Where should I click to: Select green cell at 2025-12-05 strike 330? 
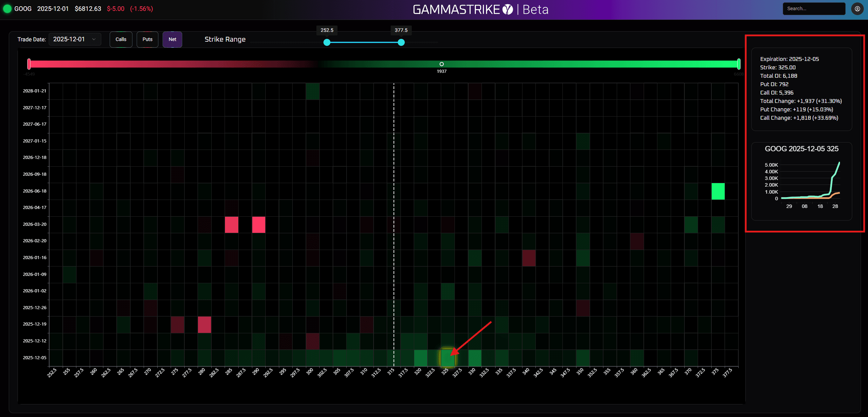[475, 358]
